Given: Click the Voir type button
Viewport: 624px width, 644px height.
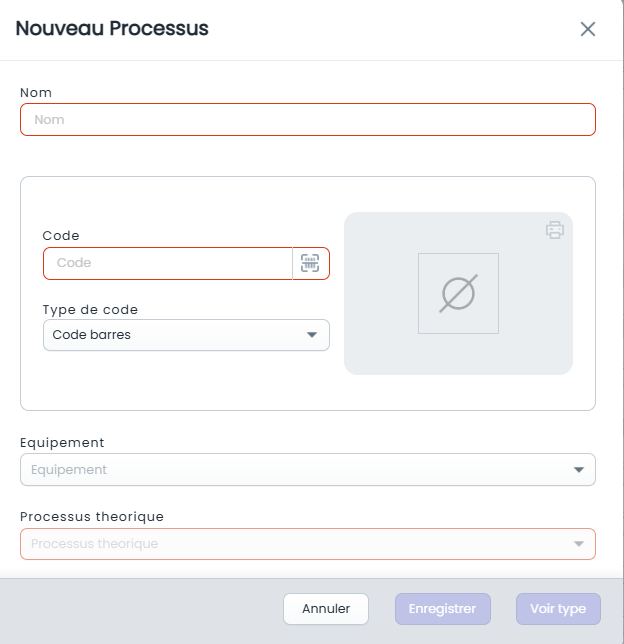Looking at the screenshot, I should coord(558,609).
